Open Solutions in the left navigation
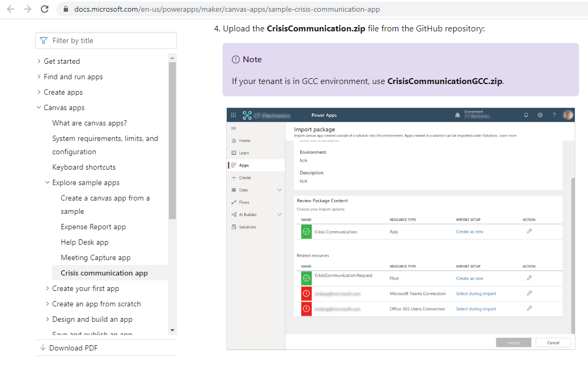Image resolution: width=588 pixels, height=367 pixels. coord(248,227)
